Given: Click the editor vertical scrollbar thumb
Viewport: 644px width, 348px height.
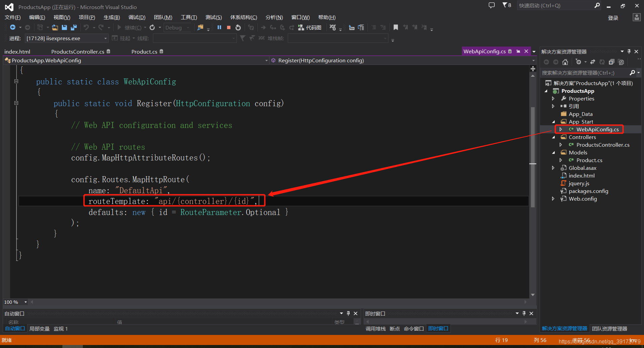Looking at the screenshot, I should click(x=533, y=157).
